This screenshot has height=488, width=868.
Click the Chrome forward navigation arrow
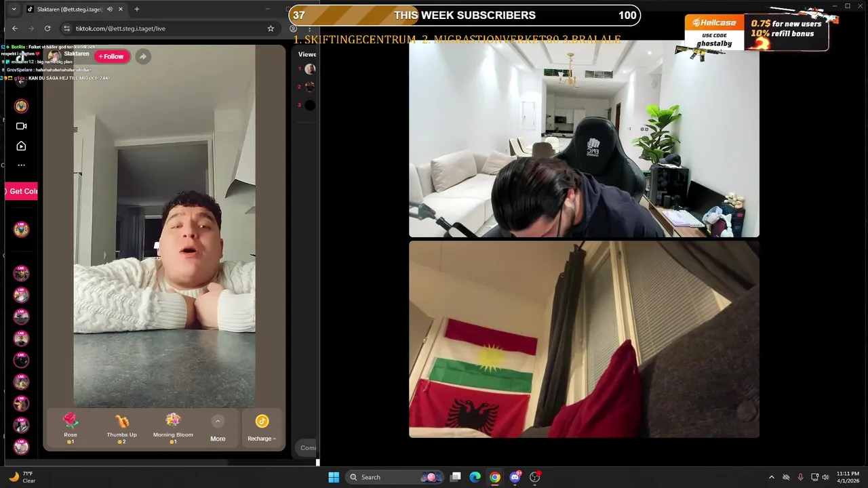[x=31, y=28]
